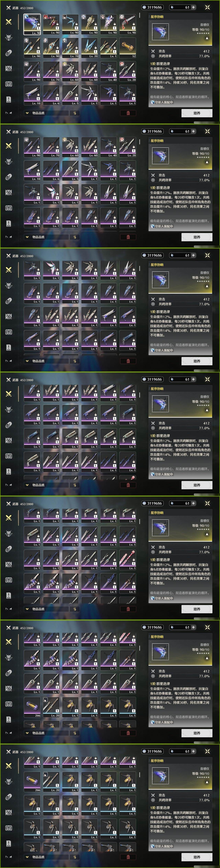Open the chain-link category icon in topmost panel

[x=9, y=53]
